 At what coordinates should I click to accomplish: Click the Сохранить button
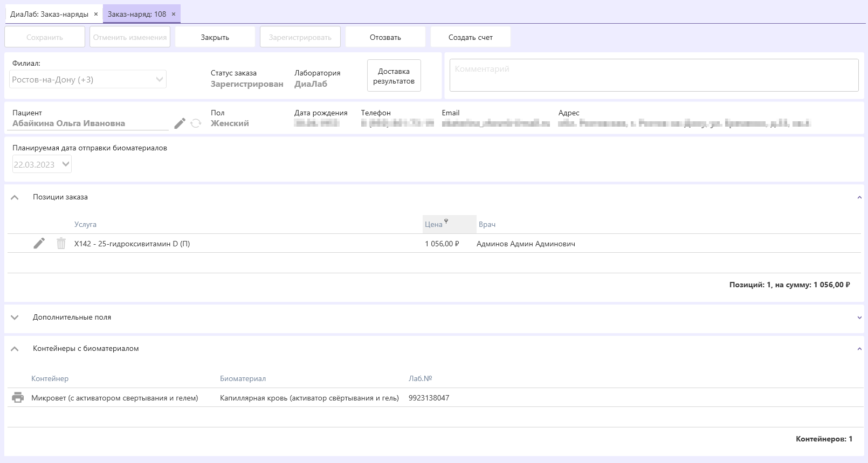coord(45,37)
